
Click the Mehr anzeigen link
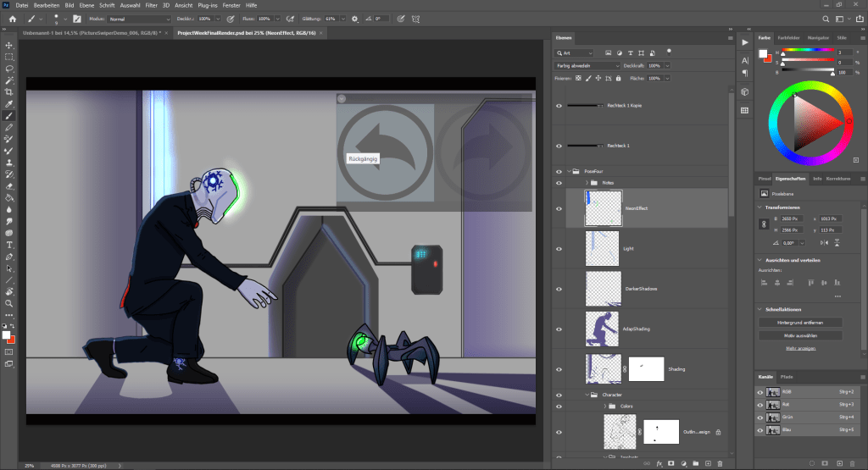coord(799,348)
